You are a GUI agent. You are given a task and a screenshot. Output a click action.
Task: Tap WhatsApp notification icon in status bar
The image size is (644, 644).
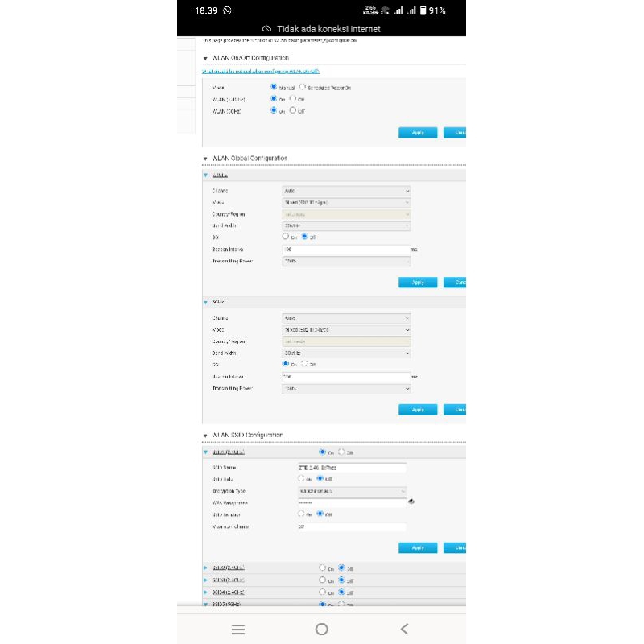tap(227, 10)
